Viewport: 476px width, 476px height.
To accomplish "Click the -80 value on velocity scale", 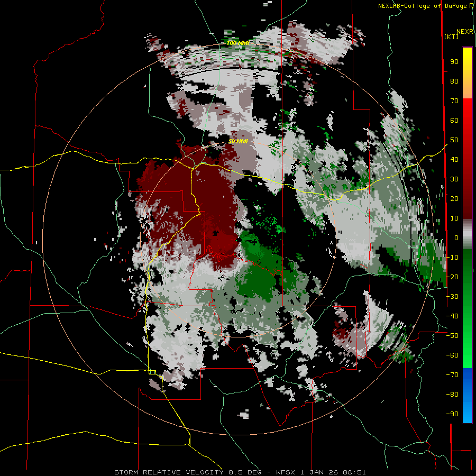I will coord(452,395).
